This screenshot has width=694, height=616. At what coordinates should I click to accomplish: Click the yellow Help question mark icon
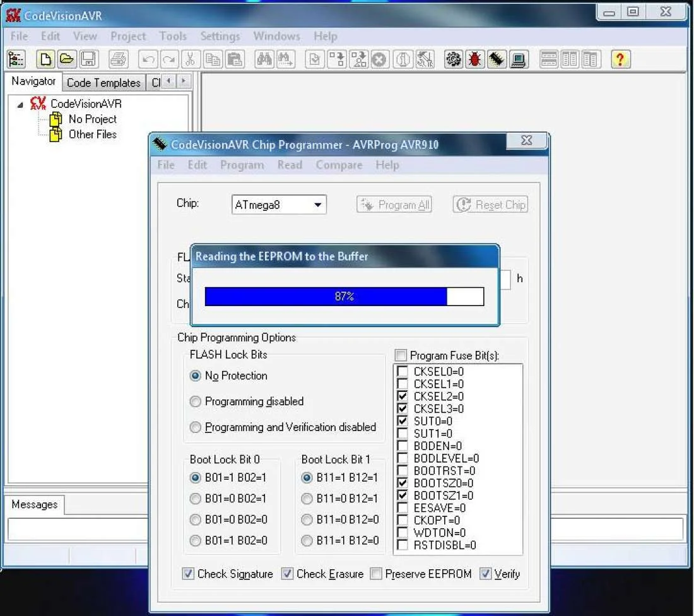(x=621, y=59)
